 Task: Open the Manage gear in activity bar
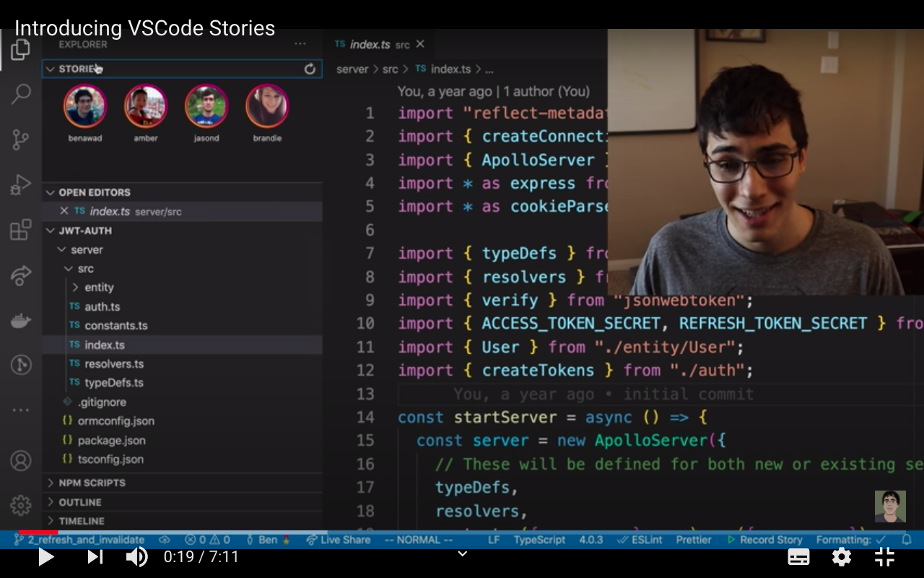(x=20, y=505)
